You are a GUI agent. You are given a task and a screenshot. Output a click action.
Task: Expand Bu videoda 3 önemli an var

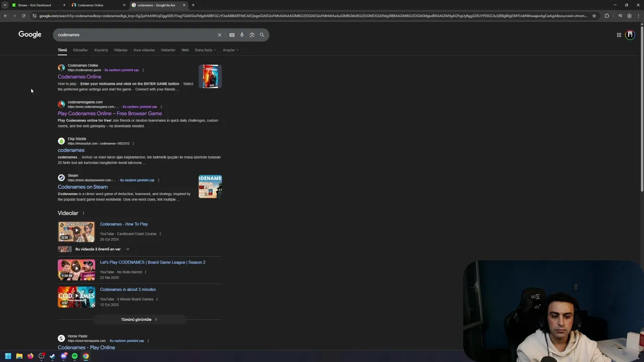pyautogui.click(x=102, y=249)
